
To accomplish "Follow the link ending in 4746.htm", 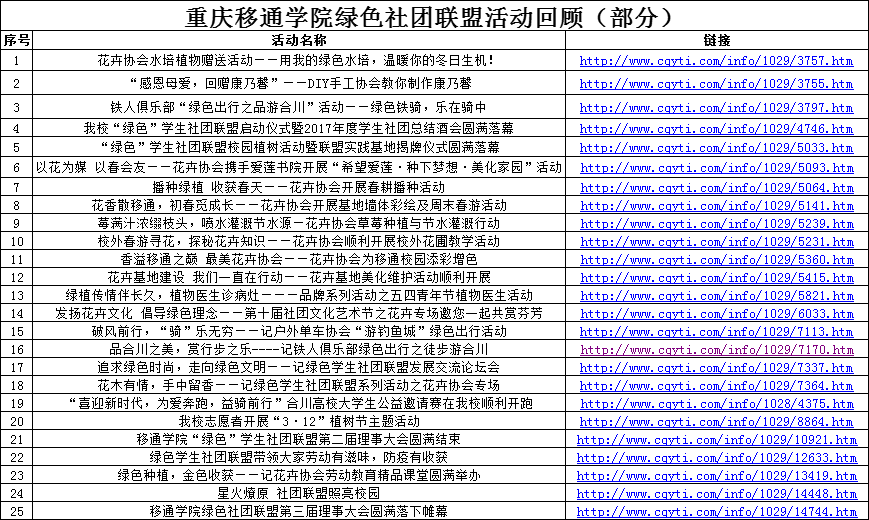I will (x=717, y=129).
